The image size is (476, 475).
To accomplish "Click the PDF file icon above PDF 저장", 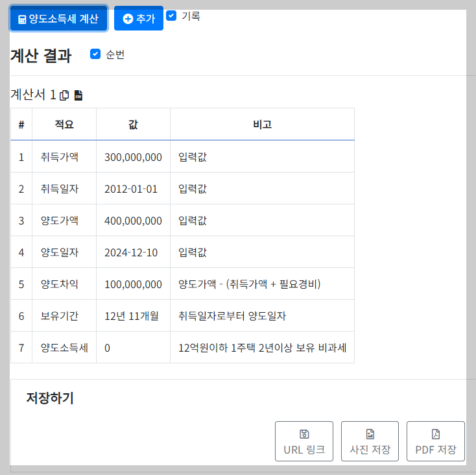I will (436, 434).
